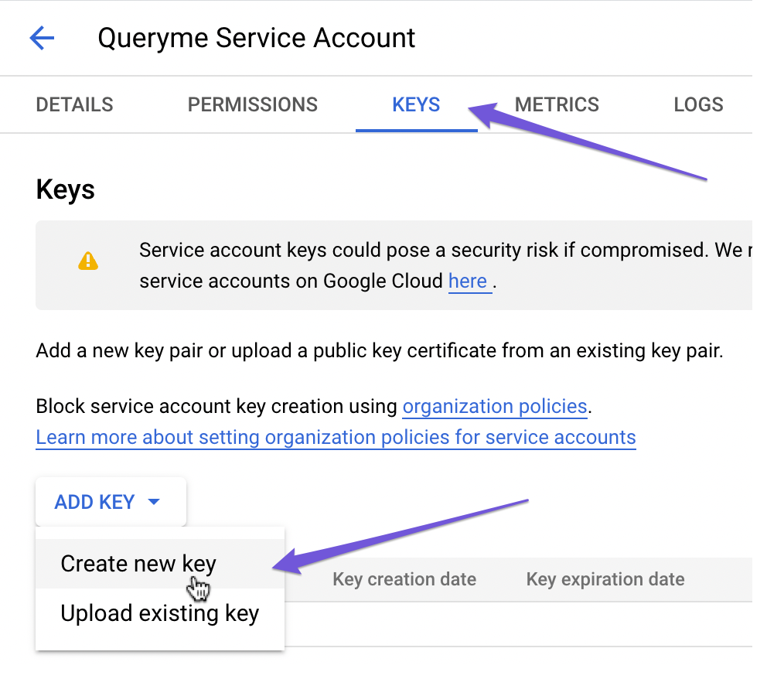Go to the METRICS tab

[557, 105]
